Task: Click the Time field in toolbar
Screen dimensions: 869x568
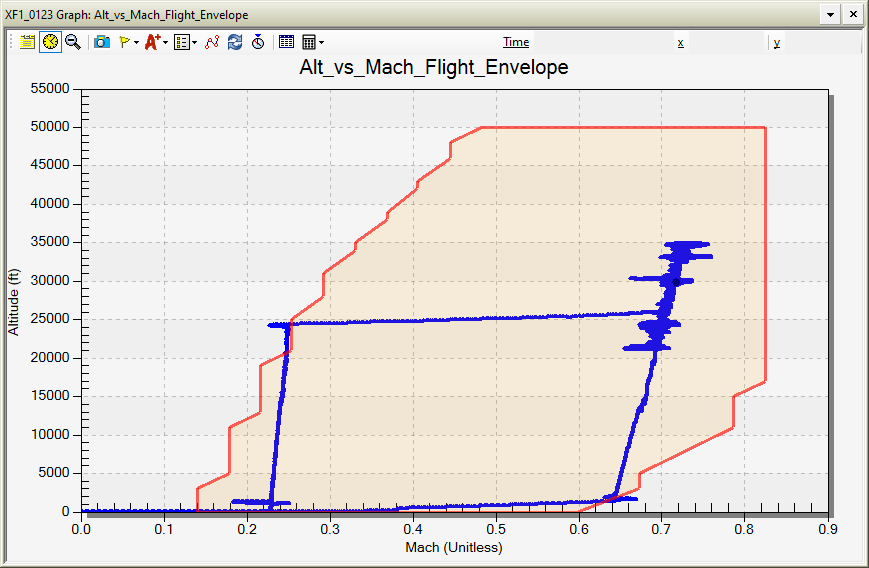Action: [x=600, y=42]
